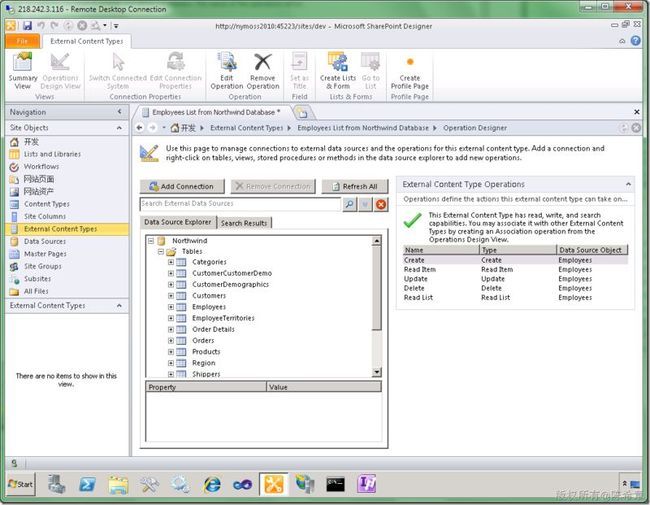Click External Content Types breadcrumb link
Viewport: 650px width, 505px height.
tap(246, 128)
